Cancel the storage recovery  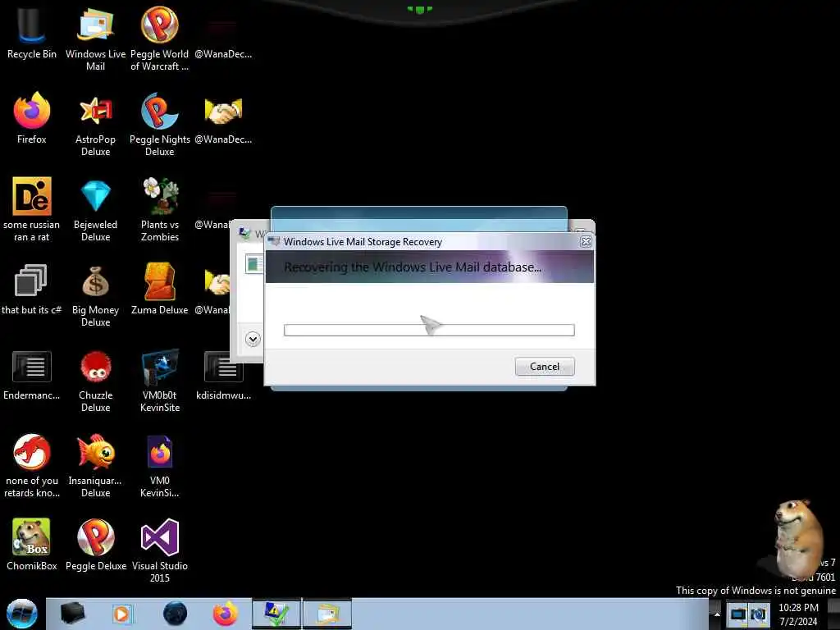pos(545,367)
